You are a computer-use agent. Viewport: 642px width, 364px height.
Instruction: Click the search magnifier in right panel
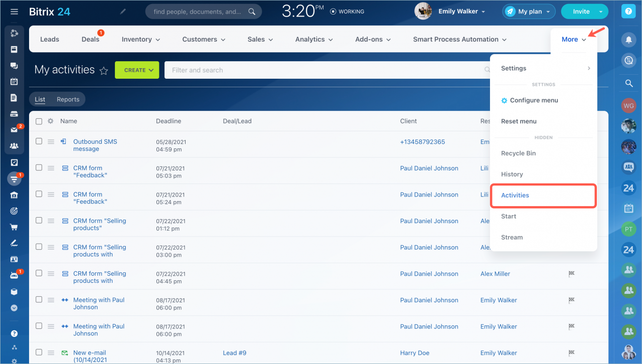pyautogui.click(x=629, y=83)
